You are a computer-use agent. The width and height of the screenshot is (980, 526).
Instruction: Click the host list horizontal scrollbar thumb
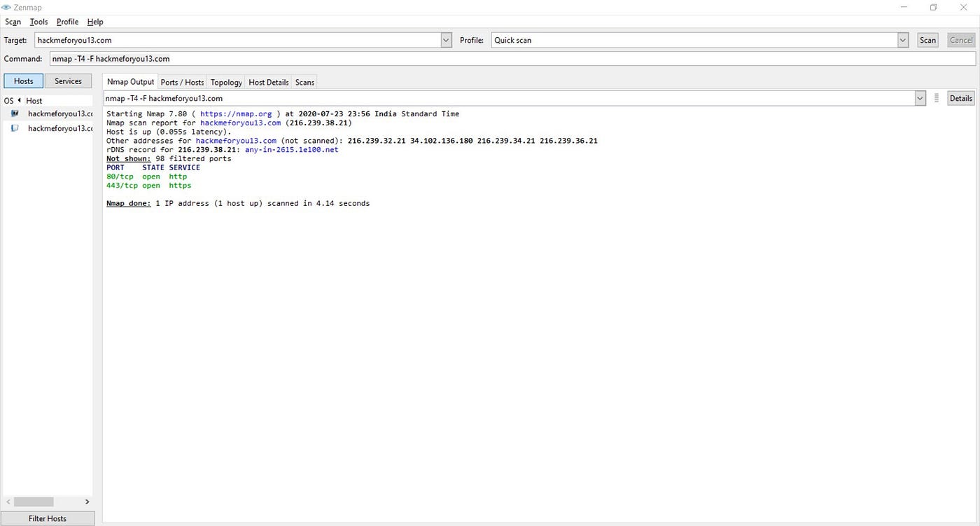tap(34, 501)
